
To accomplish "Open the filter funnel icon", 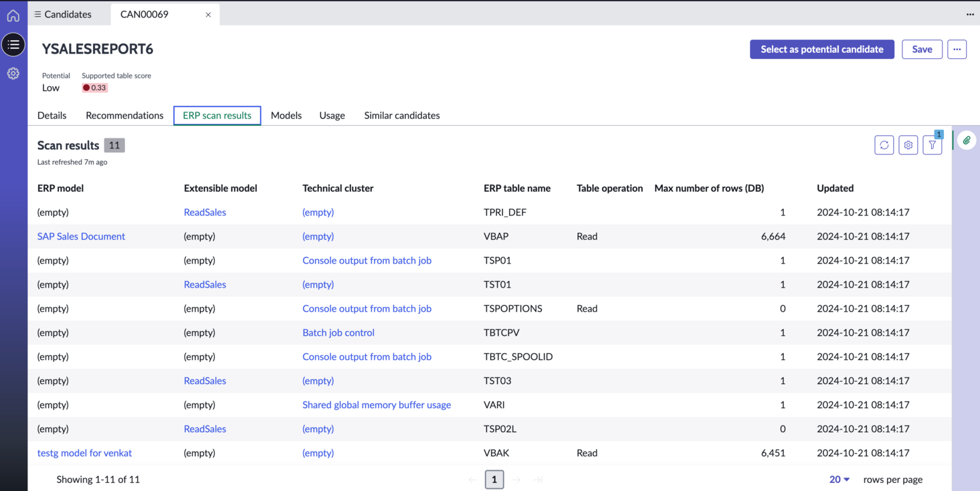I will pos(933,145).
